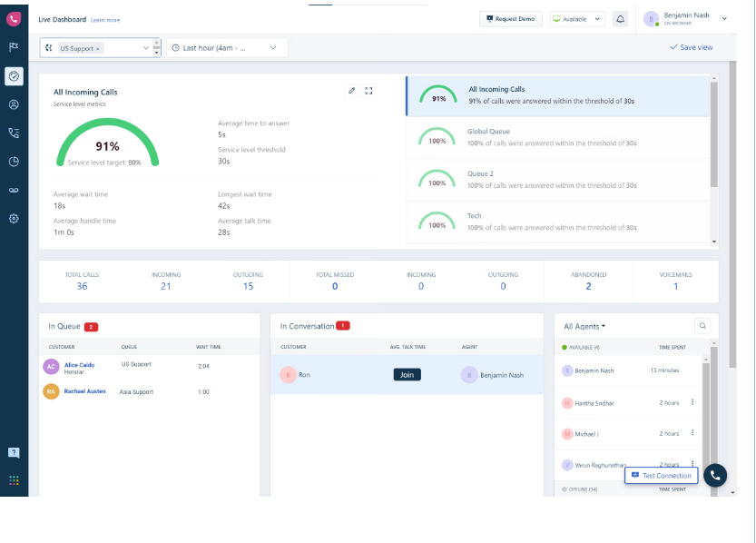Screen dimensions: 756x543
Task: Open the settings gear in sidebar
Action: click(14, 219)
